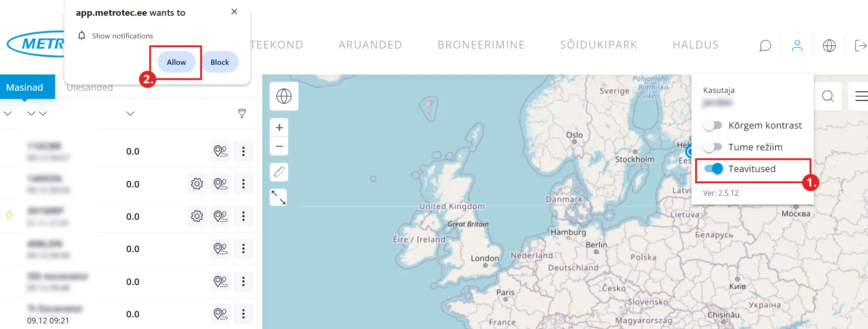The image size is (868, 329).
Task: Open the vehicle list filter funnel
Action: (x=242, y=113)
